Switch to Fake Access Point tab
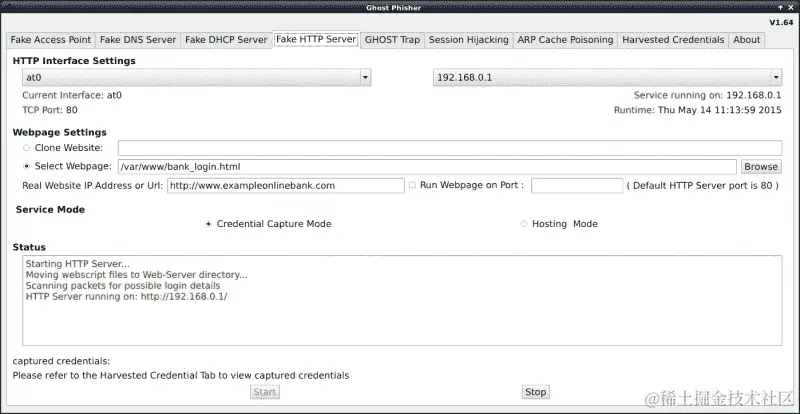 (x=51, y=40)
